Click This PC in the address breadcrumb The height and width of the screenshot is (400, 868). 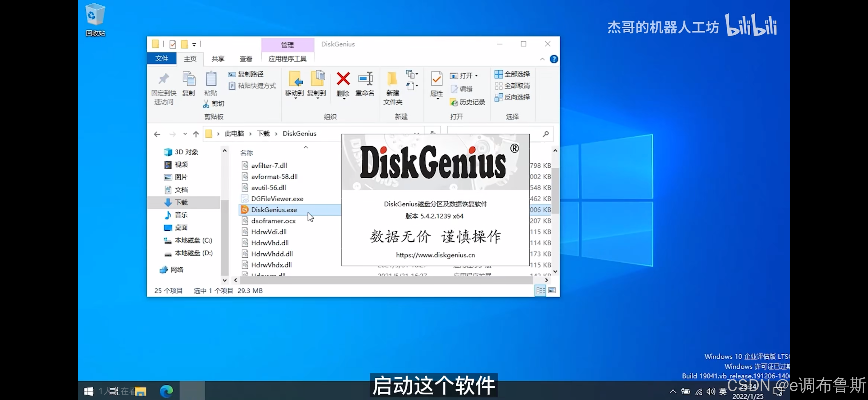(x=234, y=134)
